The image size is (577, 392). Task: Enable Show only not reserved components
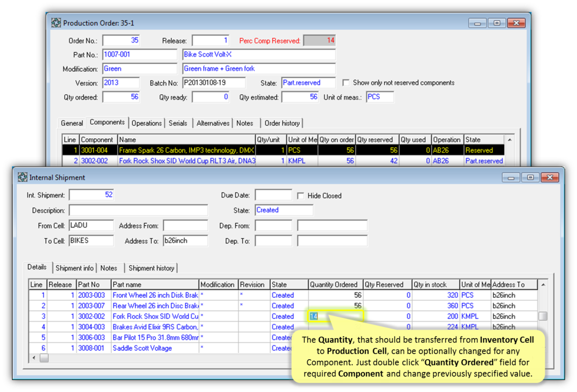point(346,83)
